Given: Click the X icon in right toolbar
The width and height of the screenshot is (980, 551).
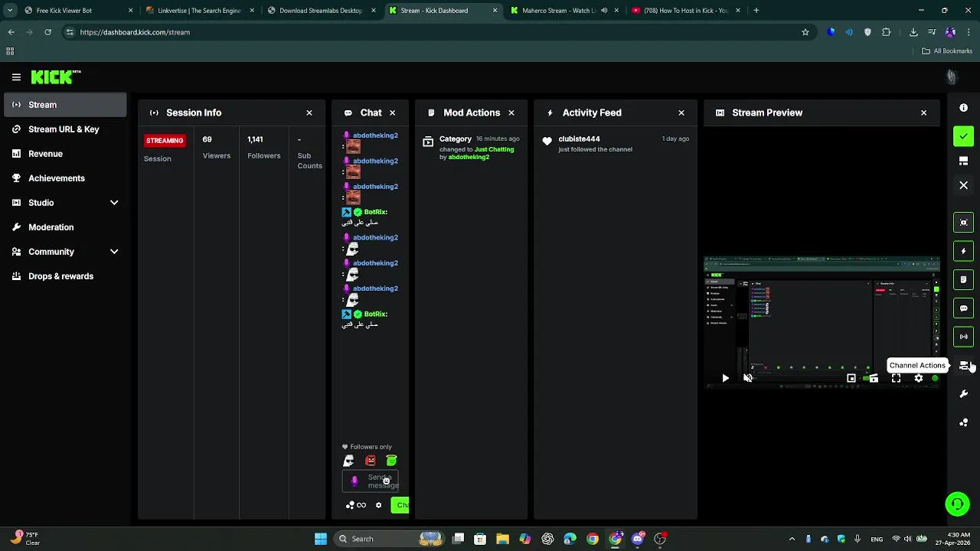Looking at the screenshot, I should [963, 185].
